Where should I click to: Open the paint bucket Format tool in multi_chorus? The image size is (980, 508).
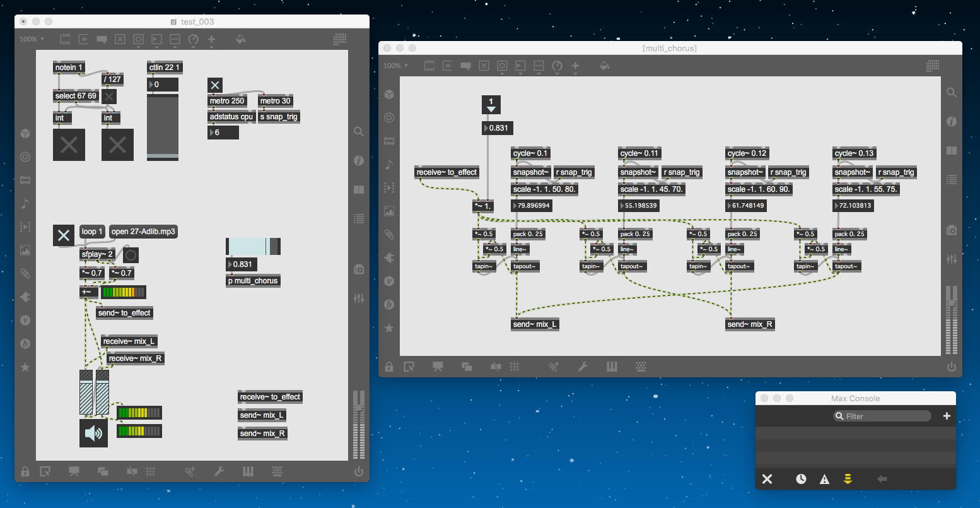(604, 66)
